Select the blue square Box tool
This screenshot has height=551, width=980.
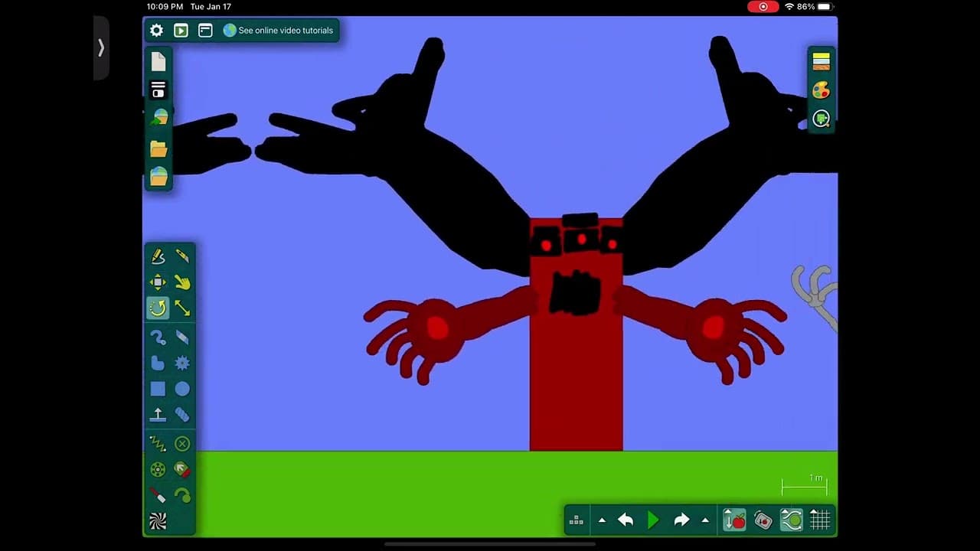(158, 389)
